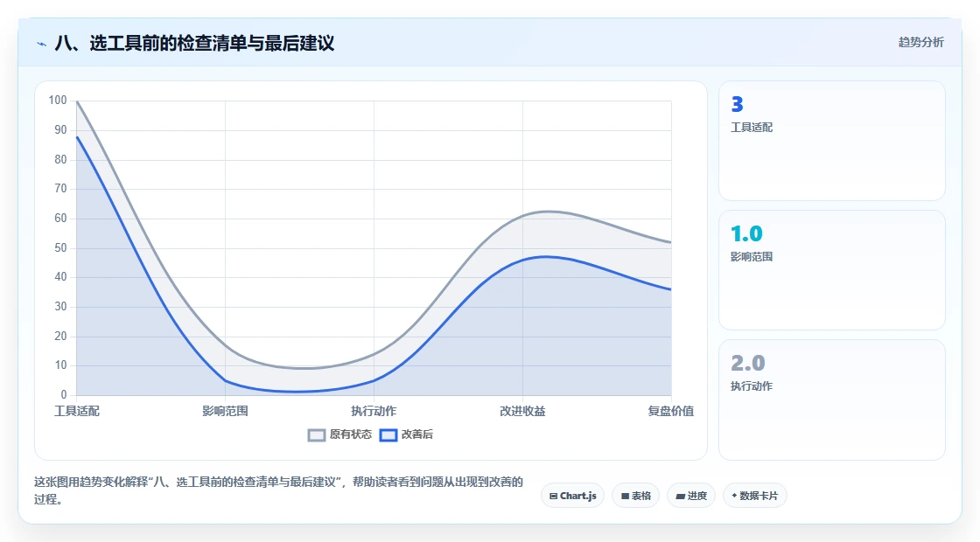Image resolution: width=980 pixels, height=542 pixels.
Task: Click the blue 改善后 legend color box
Action: click(388, 435)
